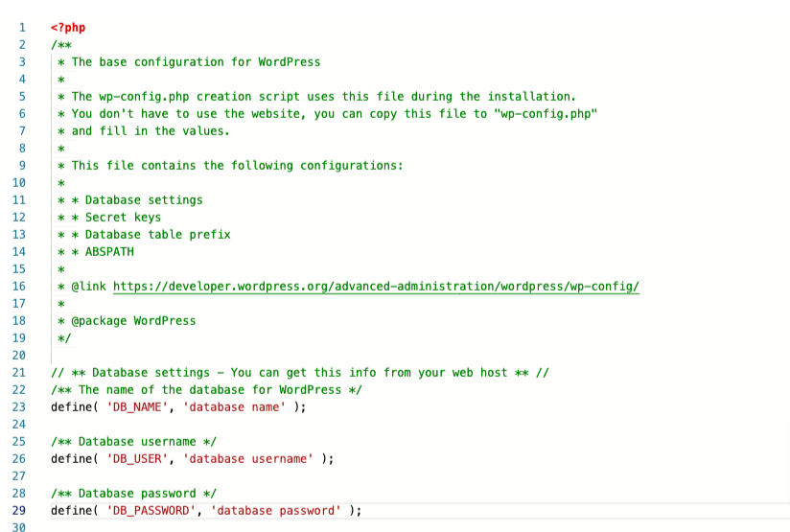Viewport: 790px width, 532px height.
Task: Click the 'Database table prefix' comment bullet
Action: (157, 235)
